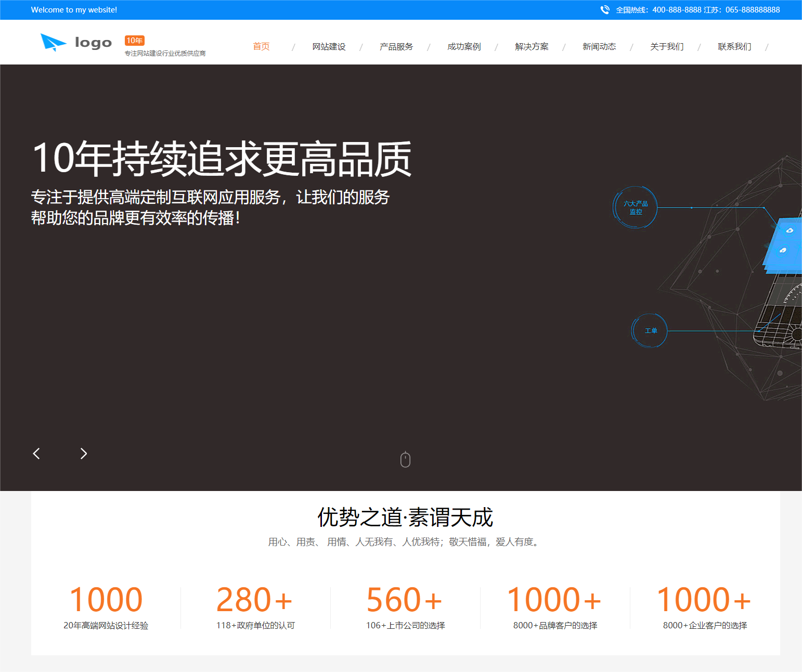Open the 首页 menu item

click(261, 47)
